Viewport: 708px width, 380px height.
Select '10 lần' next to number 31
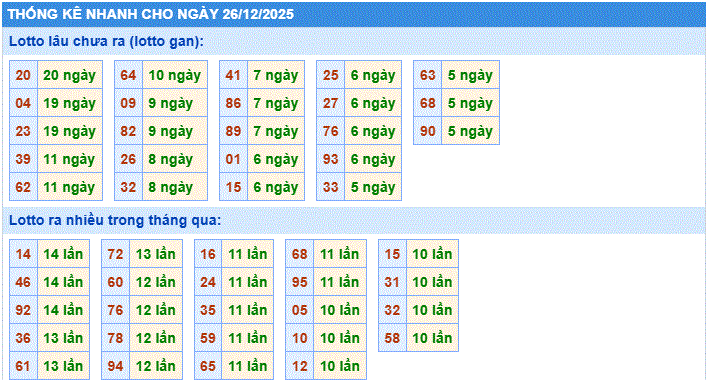432,282
